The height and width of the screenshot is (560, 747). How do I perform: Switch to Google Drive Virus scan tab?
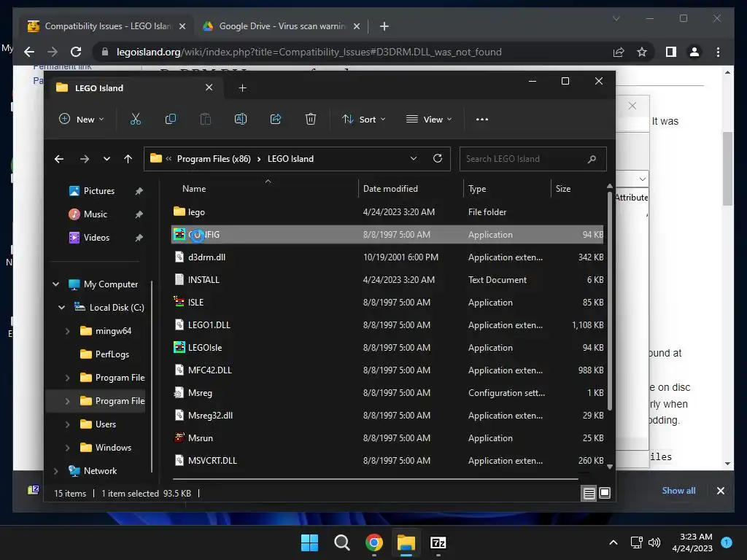click(281, 26)
